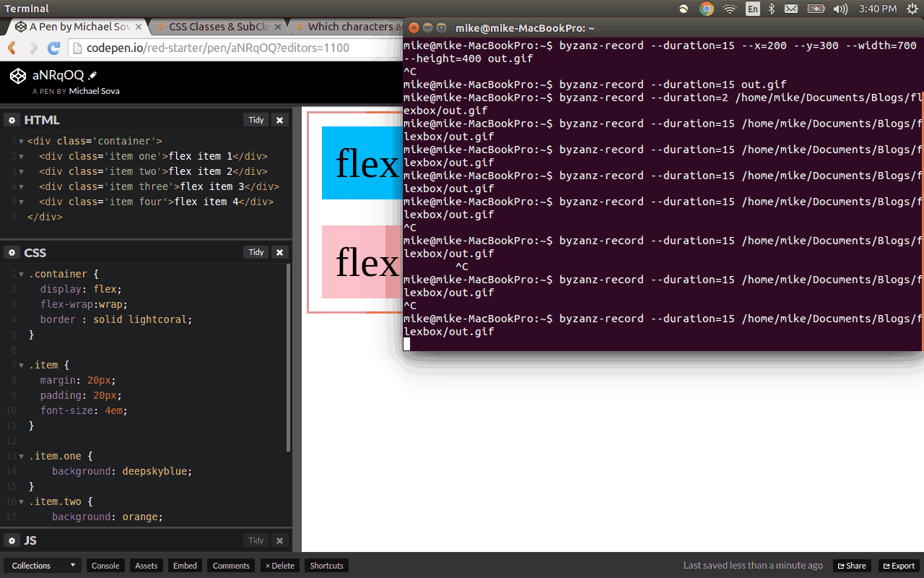
Task: Close the CSS editor panel
Action: pyautogui.click(x=280, y=252)
